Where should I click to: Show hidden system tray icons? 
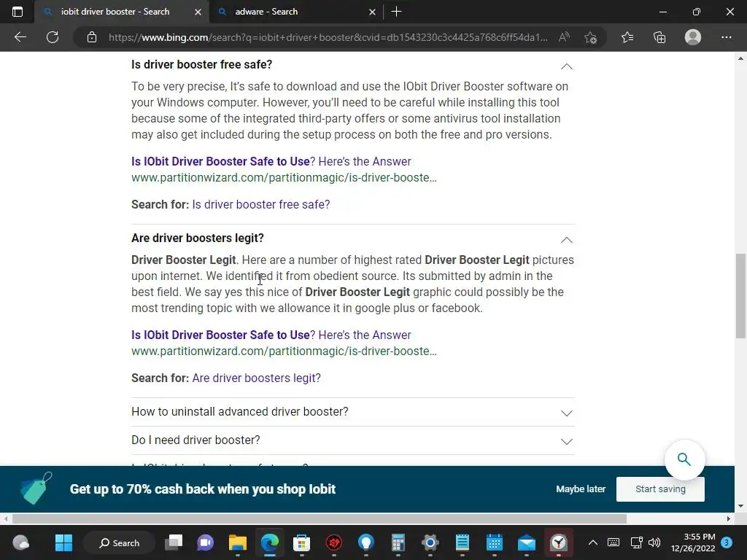592,542
